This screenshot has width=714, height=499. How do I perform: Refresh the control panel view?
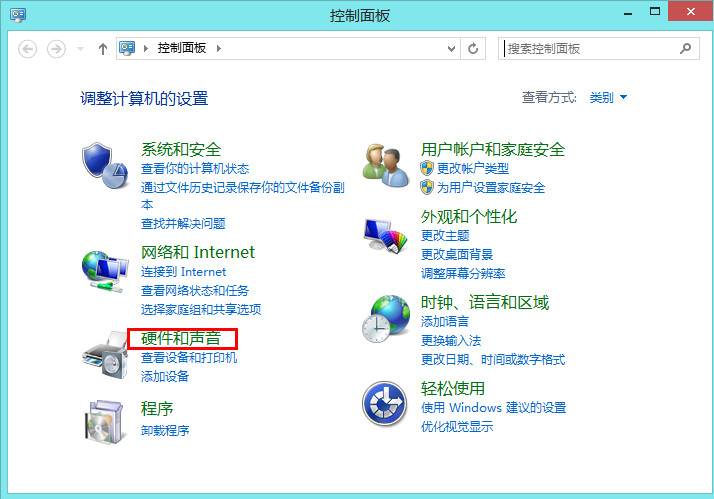click(x=473, y=48)
